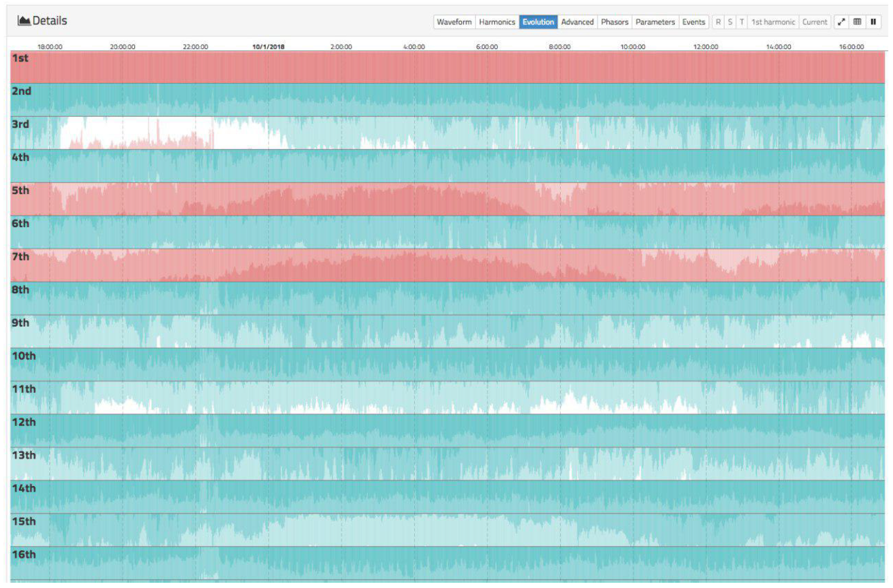
Task: Toggle the 1st harmonic option
Action: click(773, 22)
